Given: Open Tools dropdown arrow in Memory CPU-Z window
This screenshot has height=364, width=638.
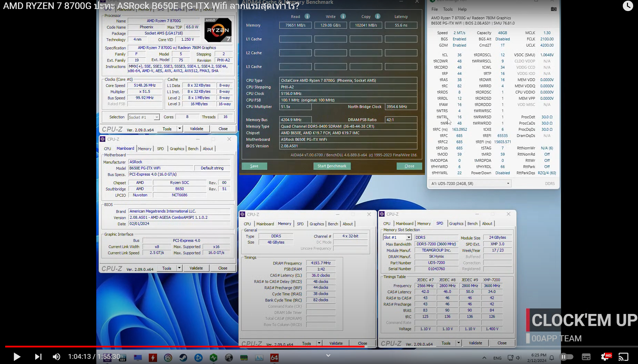Looking at the screenshot, I should (x=319, y=343).
